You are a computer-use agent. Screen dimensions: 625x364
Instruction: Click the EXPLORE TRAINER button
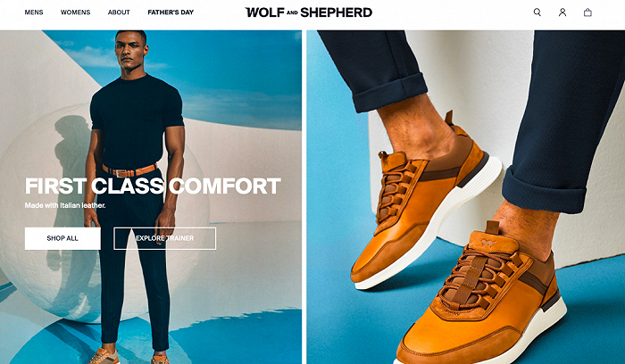[x=164, y=238]
